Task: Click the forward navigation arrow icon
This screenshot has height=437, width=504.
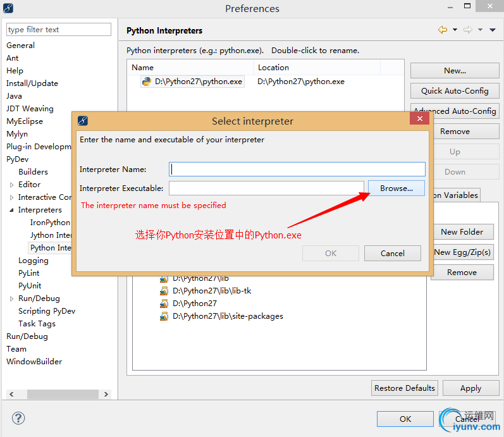Action: coord(468,30)
